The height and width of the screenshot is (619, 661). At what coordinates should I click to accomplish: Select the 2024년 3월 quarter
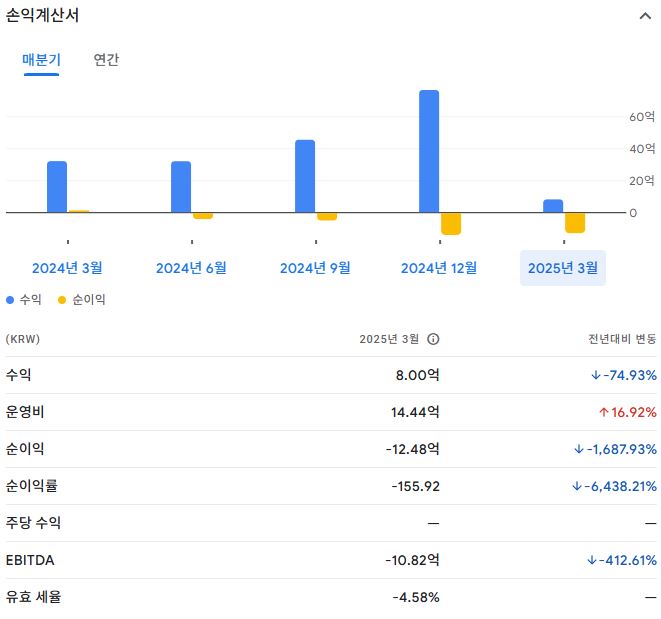tap(67, 268)
